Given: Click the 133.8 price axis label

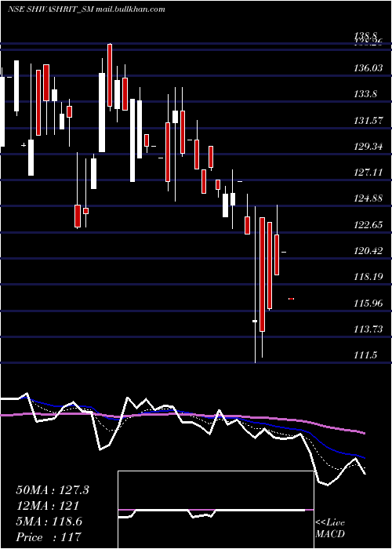Looking at the screenshot, I should pos(365,94).
